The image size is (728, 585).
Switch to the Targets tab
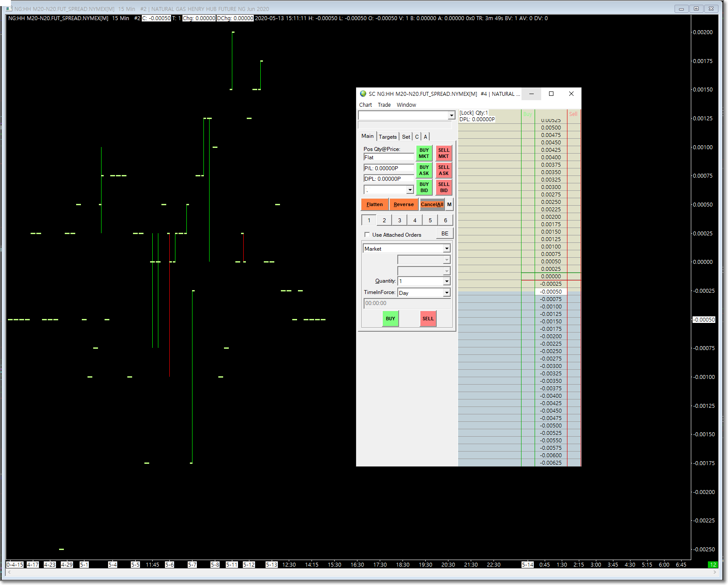(x=388, y=137)
